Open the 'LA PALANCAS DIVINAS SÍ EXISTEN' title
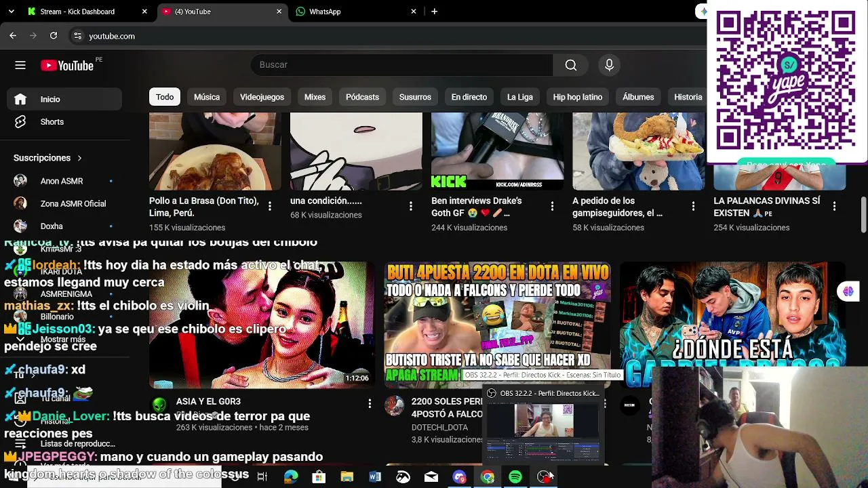Viewport: 868px width, 488px height. (x=767, y=207)
